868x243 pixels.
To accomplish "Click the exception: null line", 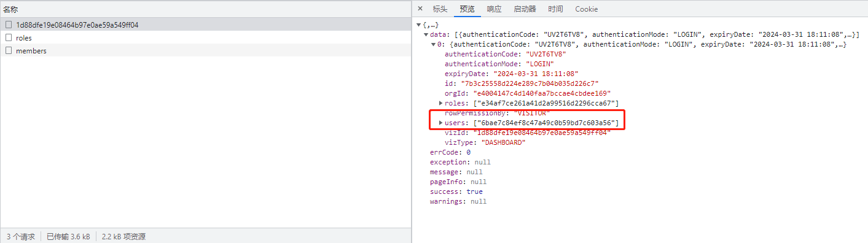I will (460, 162).
